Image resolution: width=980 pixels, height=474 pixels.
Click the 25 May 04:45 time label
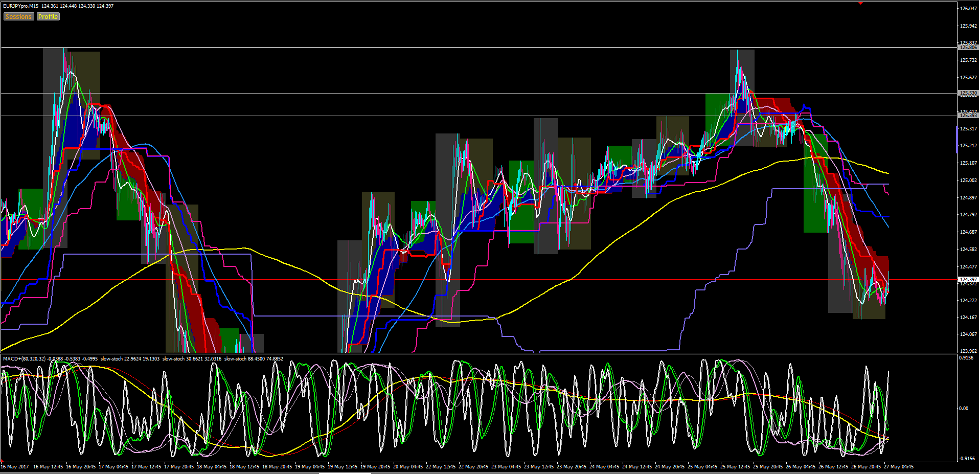pyautogui.click(x=702, y=467)
